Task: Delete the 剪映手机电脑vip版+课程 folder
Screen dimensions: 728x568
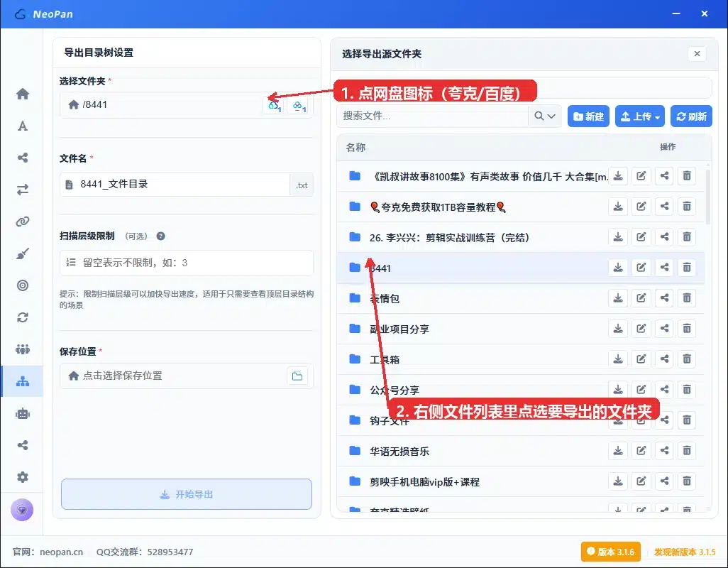Action: click(687, 481)
